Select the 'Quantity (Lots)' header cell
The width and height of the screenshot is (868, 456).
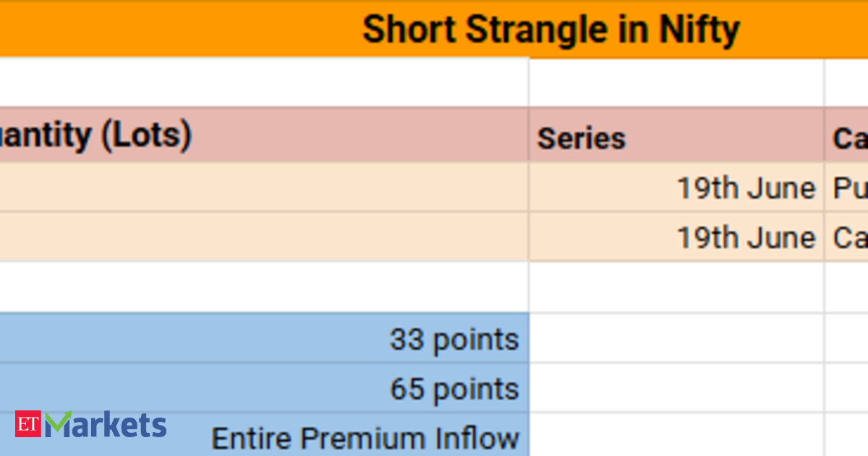[x=264, y=135]
